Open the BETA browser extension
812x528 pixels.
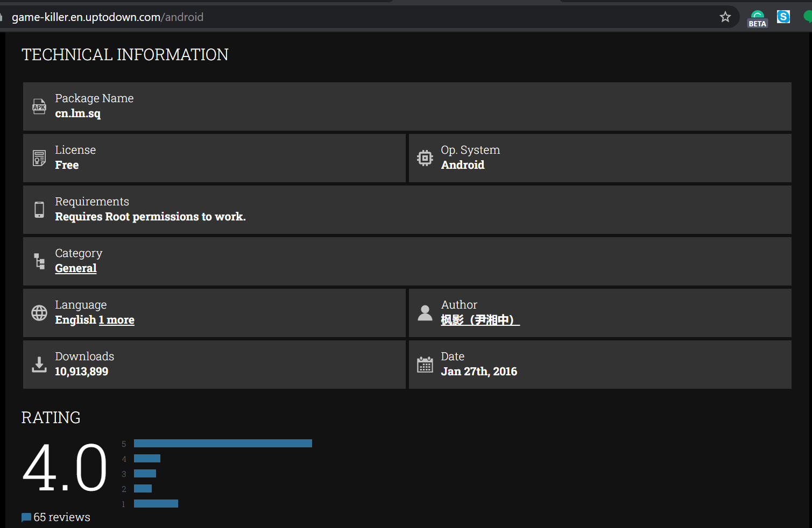757,18
